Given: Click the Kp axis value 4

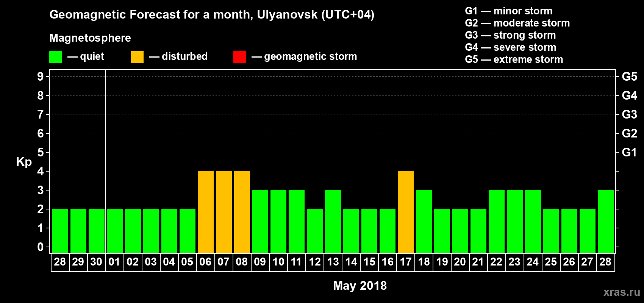Looking at the screenshot, I should (41, 171).
